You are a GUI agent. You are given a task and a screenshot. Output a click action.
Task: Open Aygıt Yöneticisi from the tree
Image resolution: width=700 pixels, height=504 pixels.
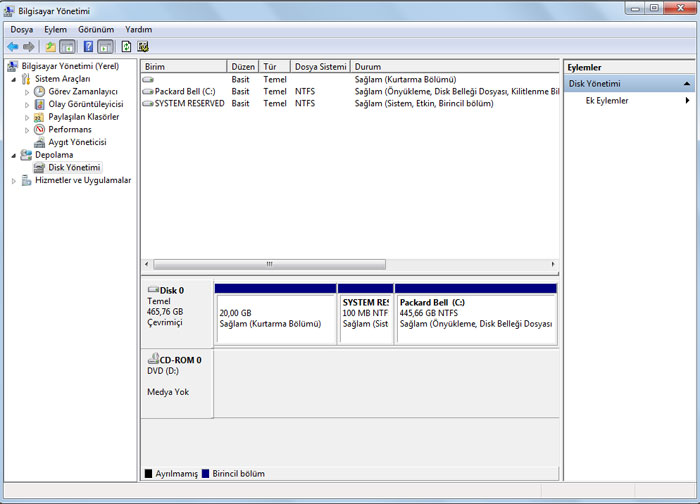76,142
